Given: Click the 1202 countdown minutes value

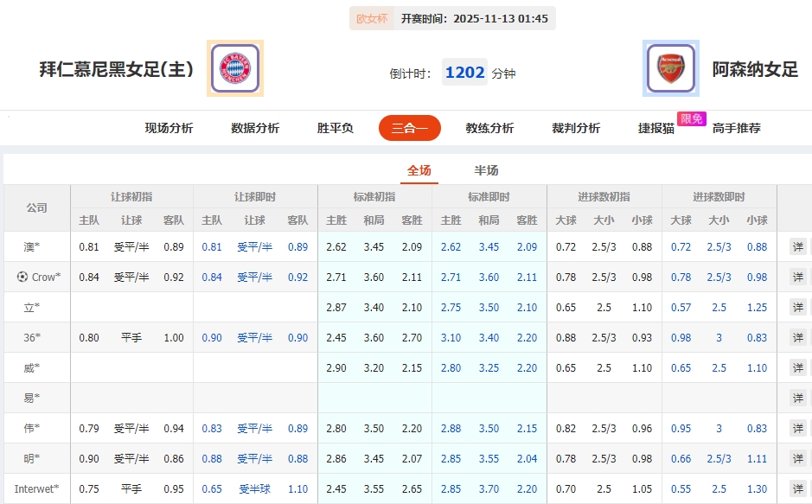Looking at the screenshot, I should tap(464, 73).
